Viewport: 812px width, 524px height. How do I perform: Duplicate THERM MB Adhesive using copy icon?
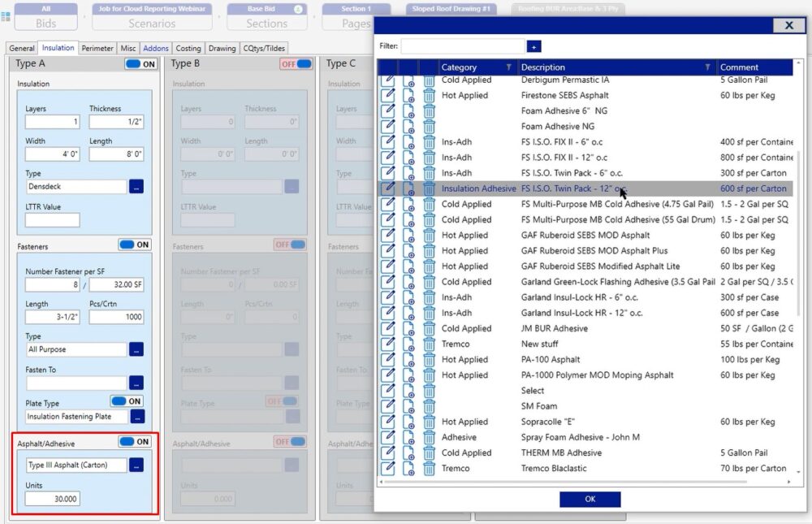coord(408,453)
